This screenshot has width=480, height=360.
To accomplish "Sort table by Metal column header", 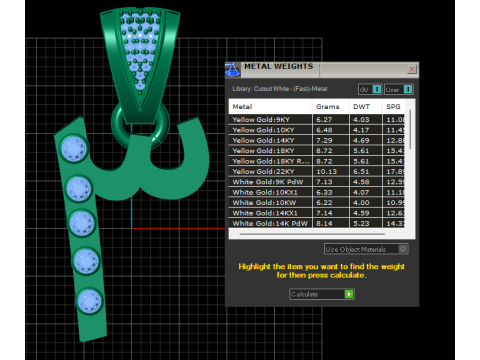I will click(x=270, y=107).
